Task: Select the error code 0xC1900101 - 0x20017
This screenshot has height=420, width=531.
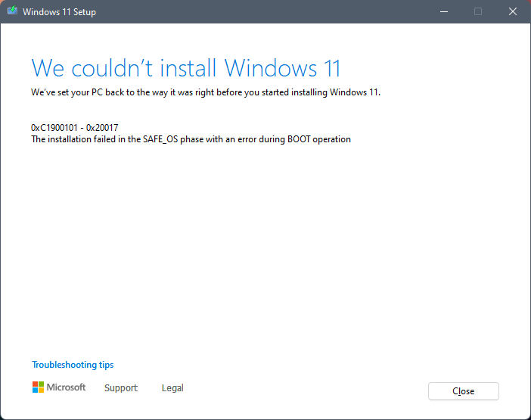Action: 74,128
